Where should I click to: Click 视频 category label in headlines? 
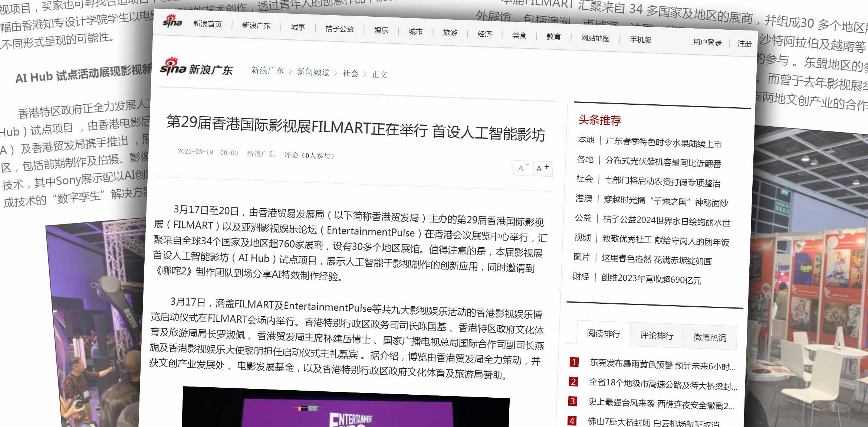[582, 237]
